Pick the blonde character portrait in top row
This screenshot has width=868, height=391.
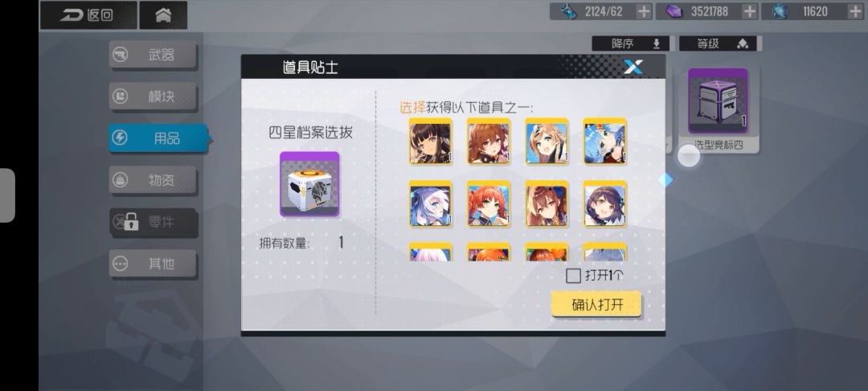pos(547,142)
